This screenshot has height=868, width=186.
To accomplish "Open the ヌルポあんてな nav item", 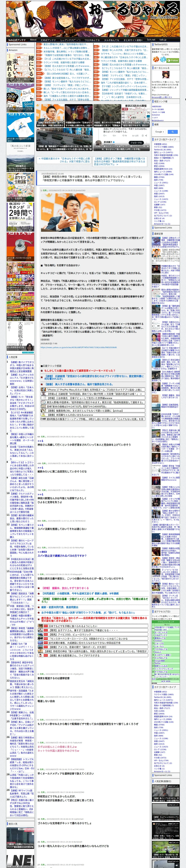I will [x=111, y=40].
